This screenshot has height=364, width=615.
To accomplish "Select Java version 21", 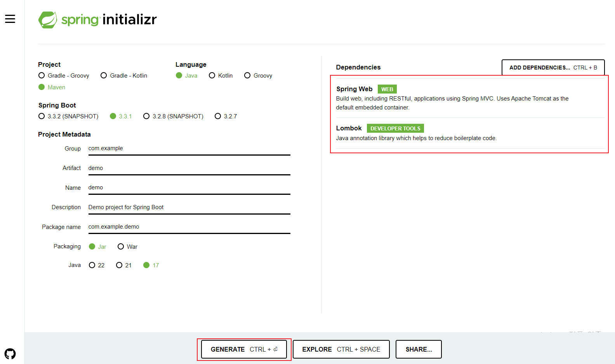I will pyautogui.click(x=124, y=265).
